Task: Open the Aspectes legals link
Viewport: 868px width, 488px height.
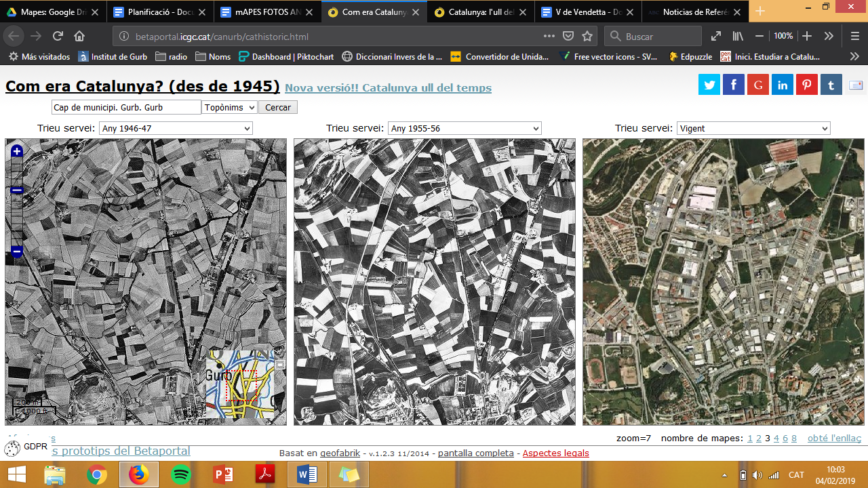Action: [x=556, y=453]
